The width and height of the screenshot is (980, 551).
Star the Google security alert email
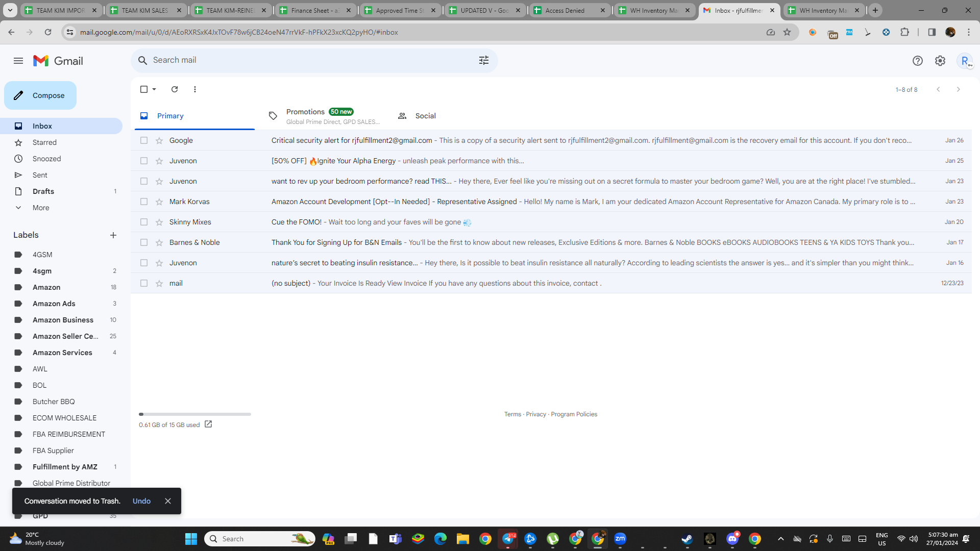point(159,140)
